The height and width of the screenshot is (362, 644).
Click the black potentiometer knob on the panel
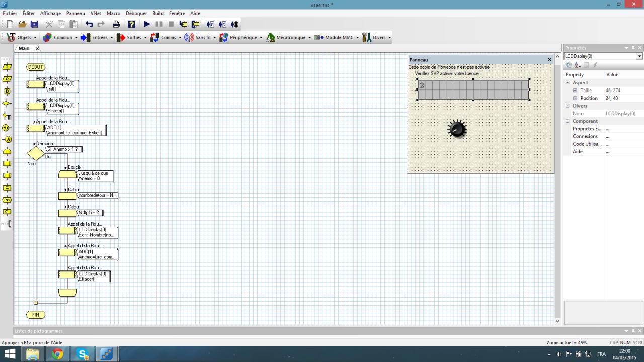(457, 129)
